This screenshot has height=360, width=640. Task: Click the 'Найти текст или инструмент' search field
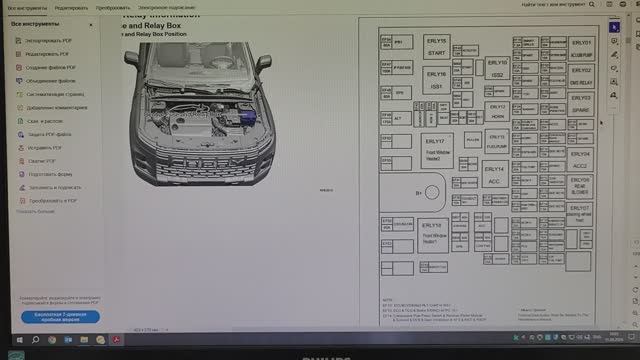click(x=553, y=4)
